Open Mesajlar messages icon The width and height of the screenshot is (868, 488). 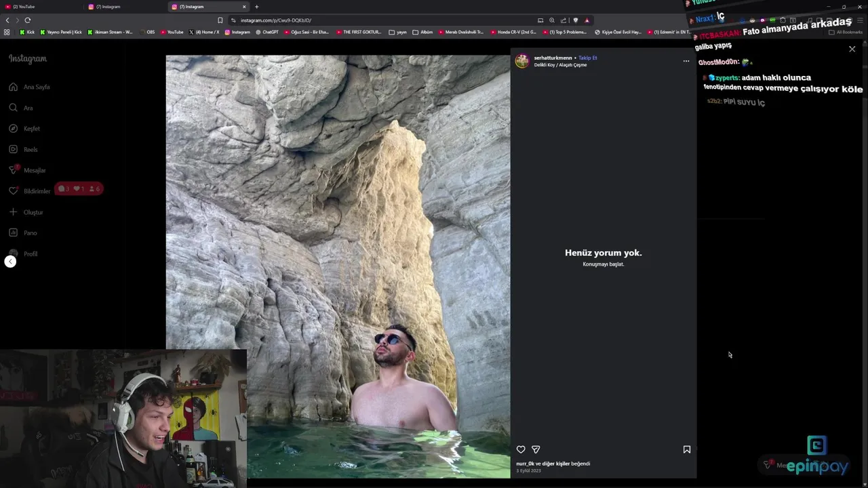coord(13,170)
